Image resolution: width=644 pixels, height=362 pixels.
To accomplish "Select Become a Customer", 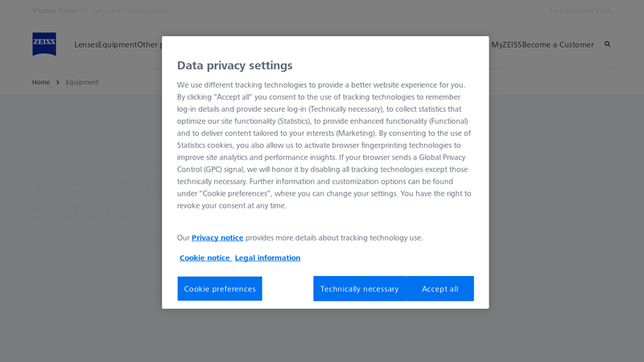I will click(558, 45).
